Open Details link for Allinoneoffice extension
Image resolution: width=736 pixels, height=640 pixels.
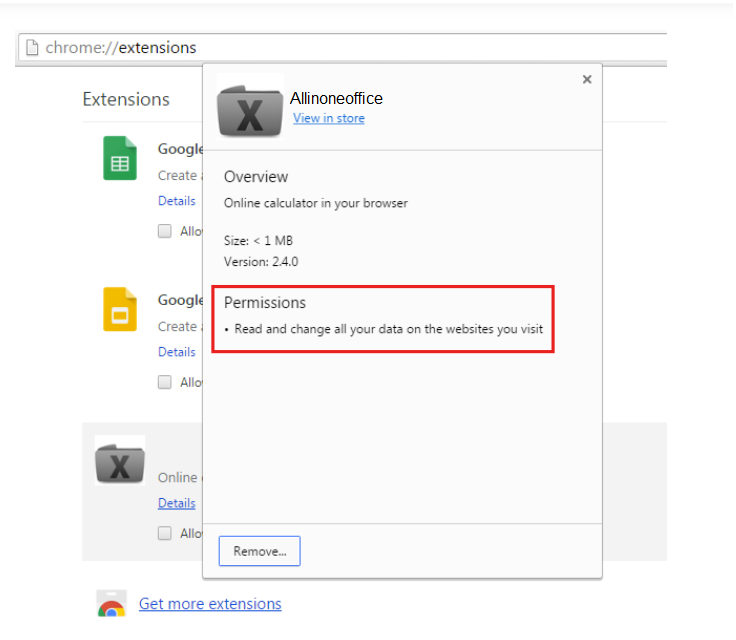pyautogui.click(x=177, y=503)
